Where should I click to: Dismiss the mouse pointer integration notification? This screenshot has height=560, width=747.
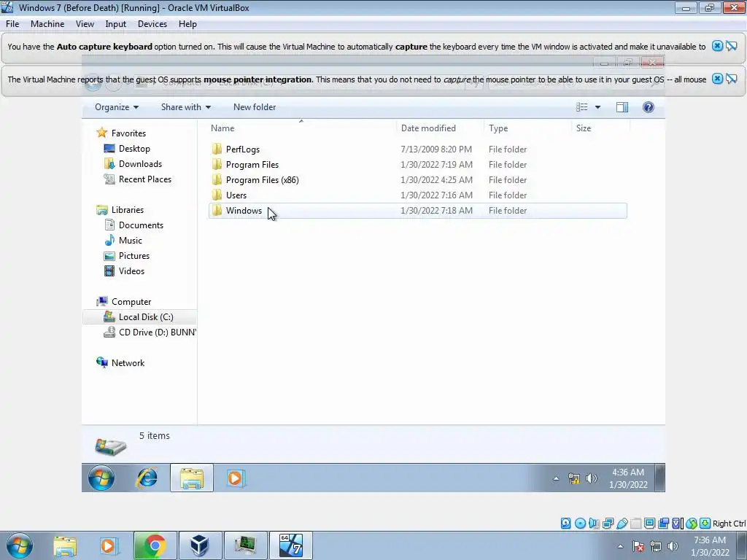(x=717, y=79)
